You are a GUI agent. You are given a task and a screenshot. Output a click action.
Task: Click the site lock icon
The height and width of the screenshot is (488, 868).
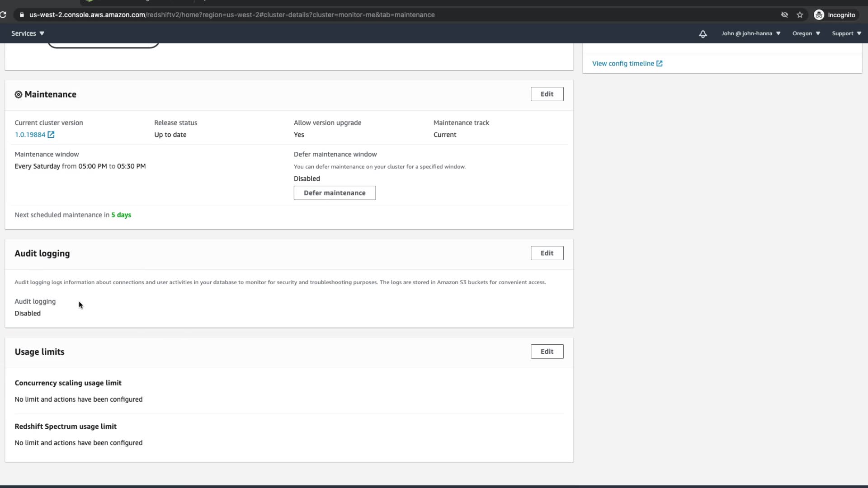(x=21, y=15)
